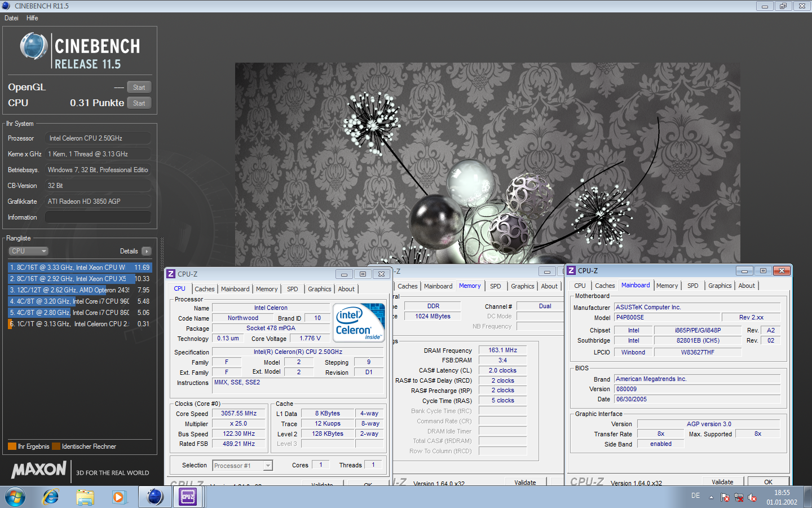Open Windows Start button orb
Viewport: 812px width, 508px height.
[x=15, y=497]
